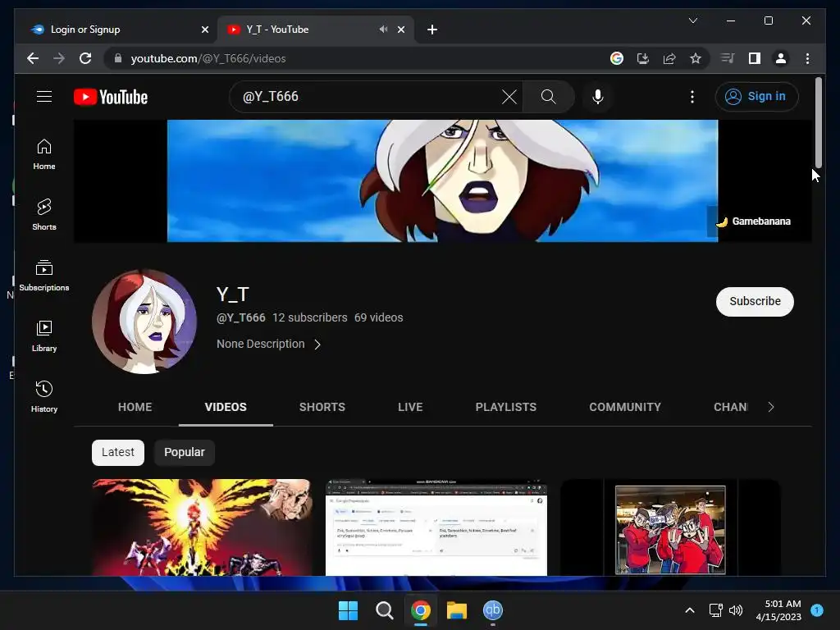Click the Google icon in address bar

coord(617,58)
